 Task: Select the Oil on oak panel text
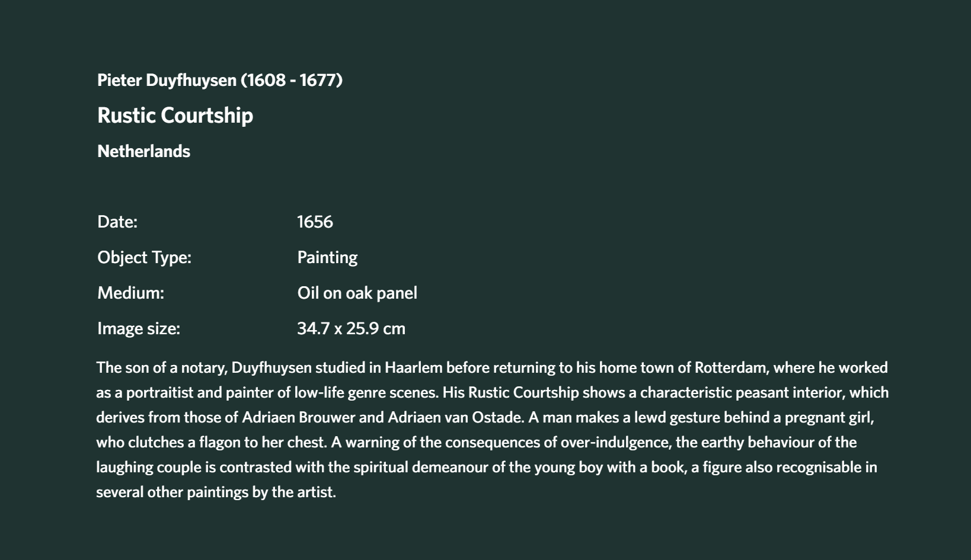pos(357,293)
